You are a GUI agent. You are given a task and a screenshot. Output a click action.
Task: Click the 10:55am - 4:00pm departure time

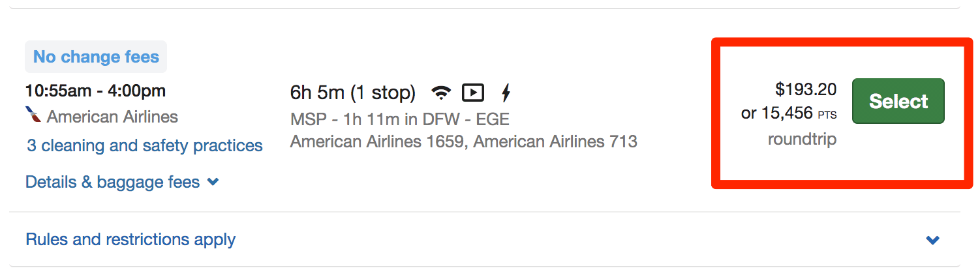(x=95, y=91)
